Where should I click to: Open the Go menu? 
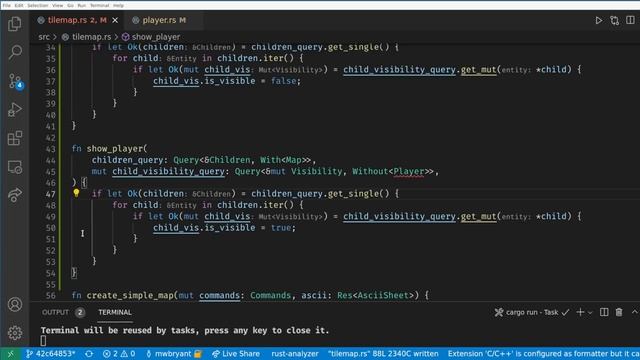(70, 5)
